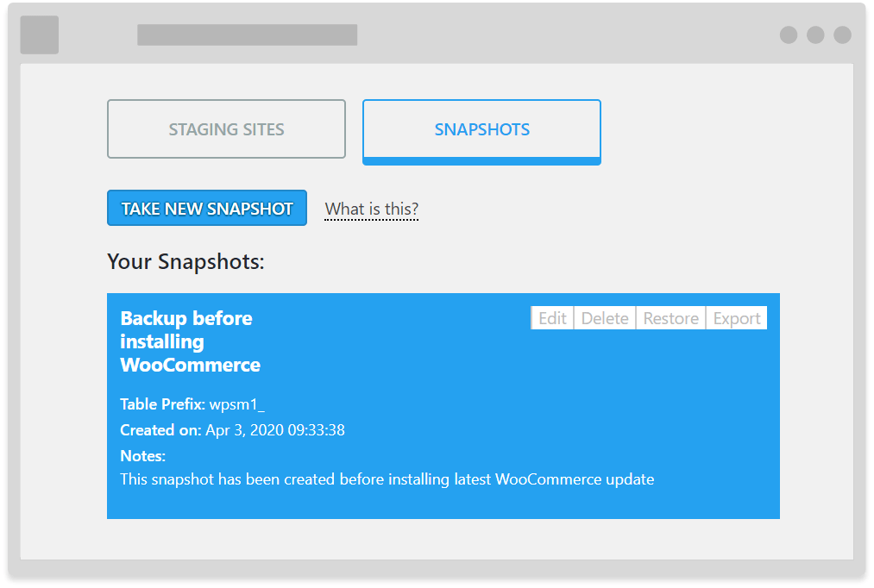The width and height of the screenshot is (874, 588).
Task: Select the snapshot title 'Backup before installing WooCommerce'
Action: pos(190,341)
